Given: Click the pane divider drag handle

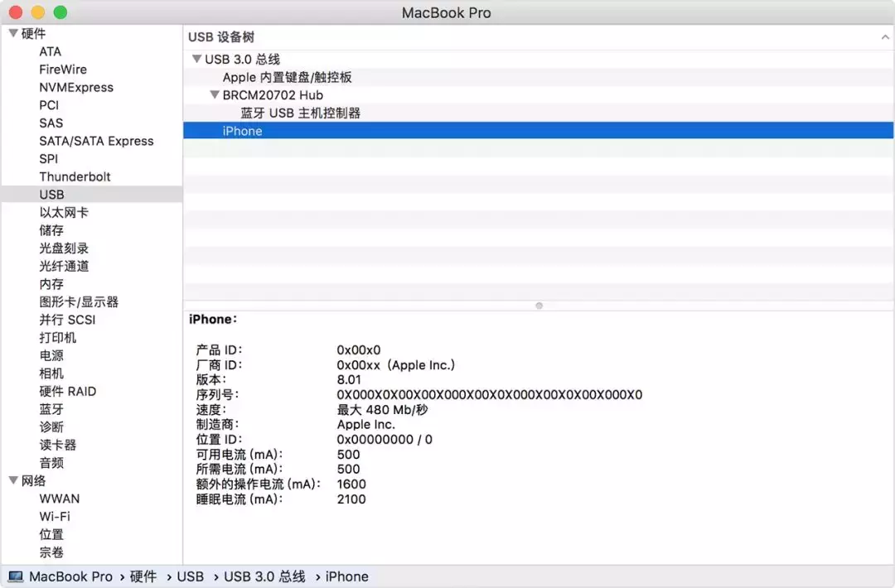Looking at the screenshot, I should (x=539, y=306).
